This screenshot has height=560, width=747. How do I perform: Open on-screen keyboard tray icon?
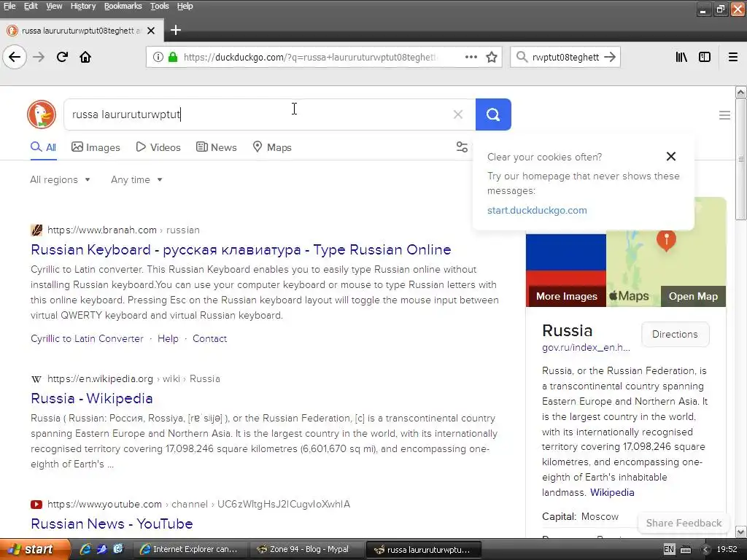pos(686,550)
